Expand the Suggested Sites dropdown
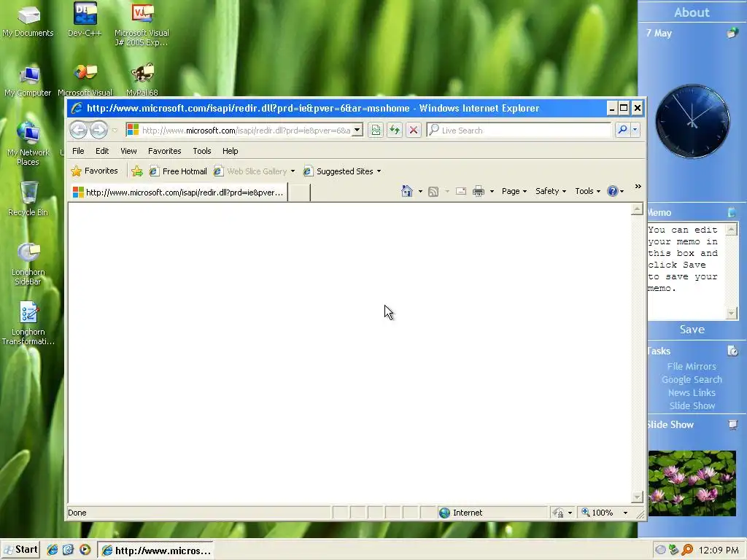 [379, 171]
